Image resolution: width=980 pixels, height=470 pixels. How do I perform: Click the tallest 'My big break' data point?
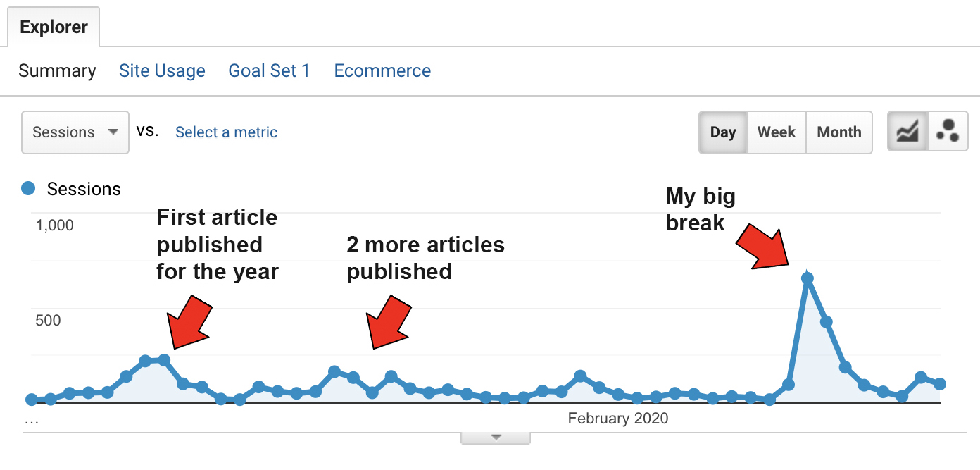coord(807,278)
